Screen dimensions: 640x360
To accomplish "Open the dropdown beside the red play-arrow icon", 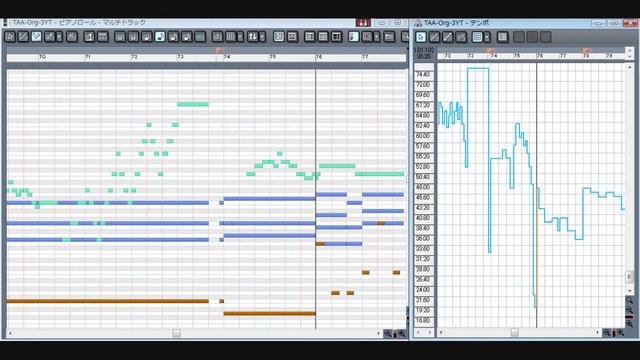I will click(377, 37).
